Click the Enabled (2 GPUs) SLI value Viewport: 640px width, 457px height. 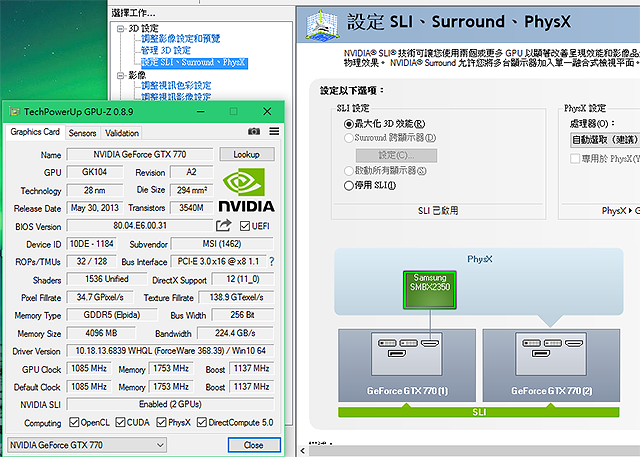[x=170, y=404]
